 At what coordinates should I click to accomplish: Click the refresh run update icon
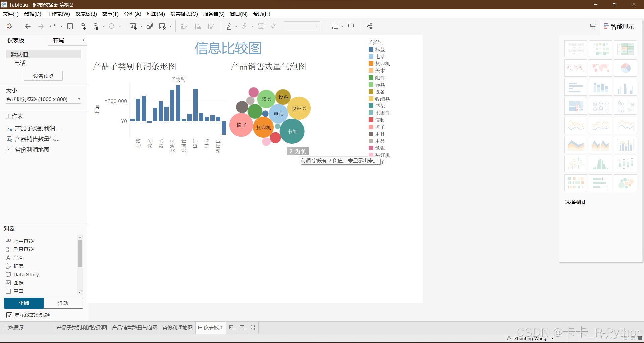point(112,26)
